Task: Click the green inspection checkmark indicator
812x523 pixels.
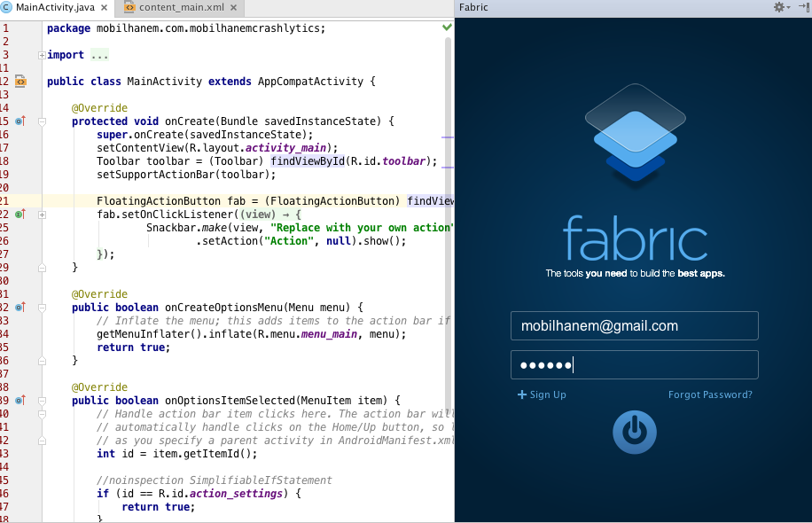Action: tap(447, 27)
